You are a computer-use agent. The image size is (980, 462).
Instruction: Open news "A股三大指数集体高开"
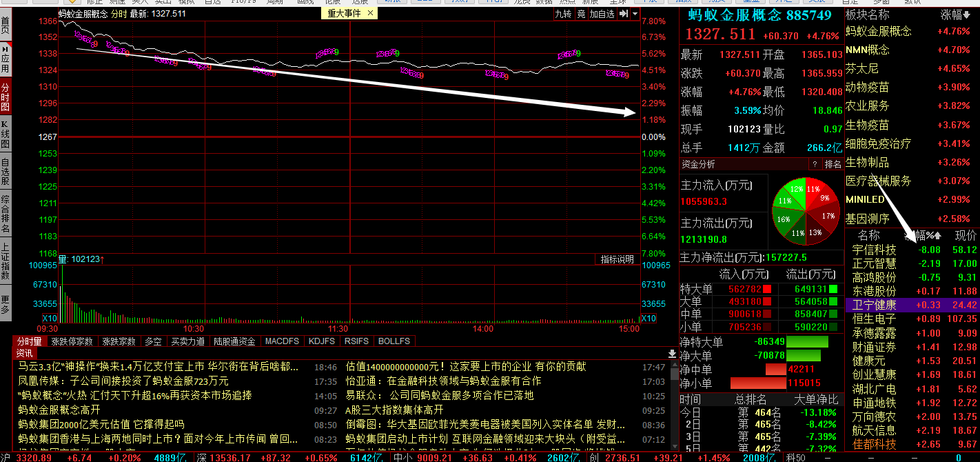click(x=394, y=410)
